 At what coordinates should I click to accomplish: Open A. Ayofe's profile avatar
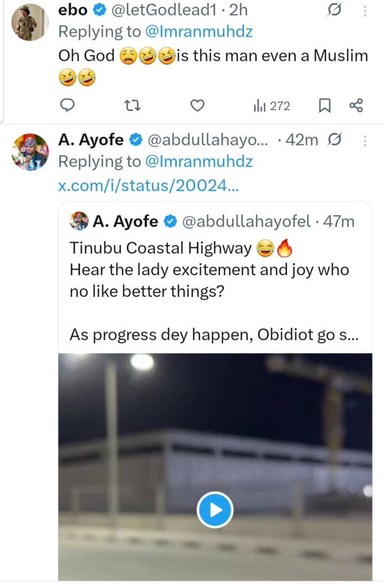click(30, 152)
